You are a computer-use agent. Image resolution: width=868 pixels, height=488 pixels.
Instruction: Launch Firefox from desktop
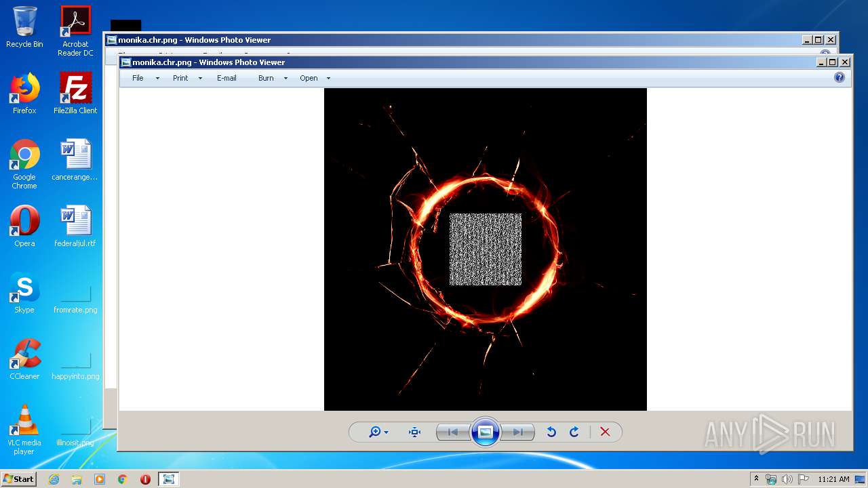(24, 94)
